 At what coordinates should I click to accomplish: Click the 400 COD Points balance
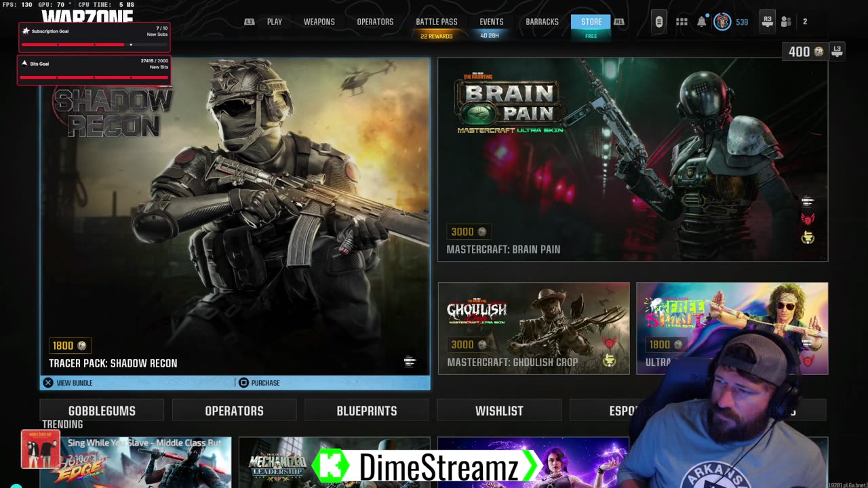(x=805, y=52)
